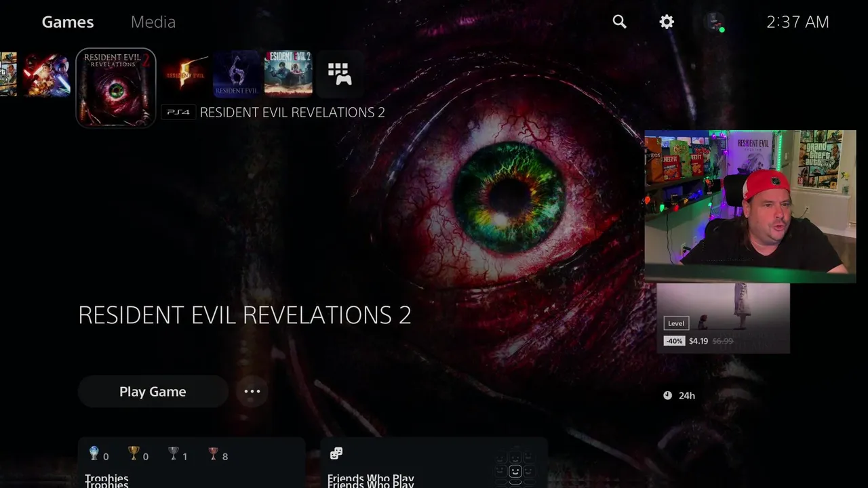Click the gold trophy count icon
The image size is (868, 488).
[x=134, y=454]
